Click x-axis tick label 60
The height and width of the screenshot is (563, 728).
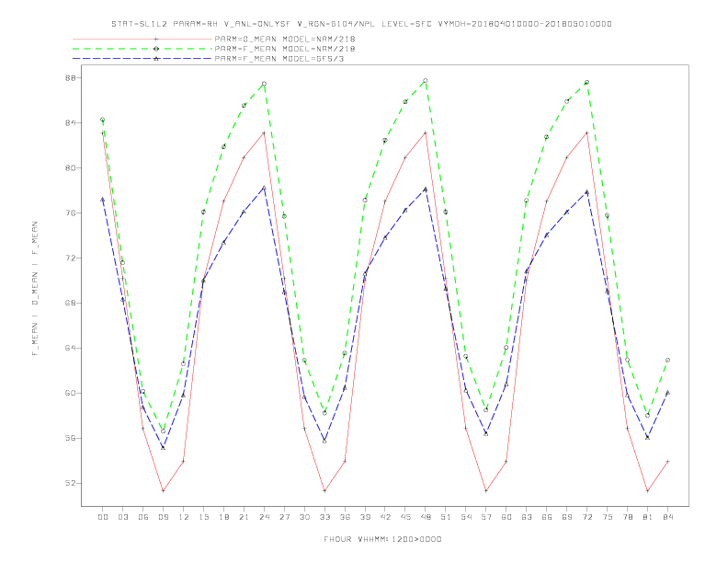(506, 517)
